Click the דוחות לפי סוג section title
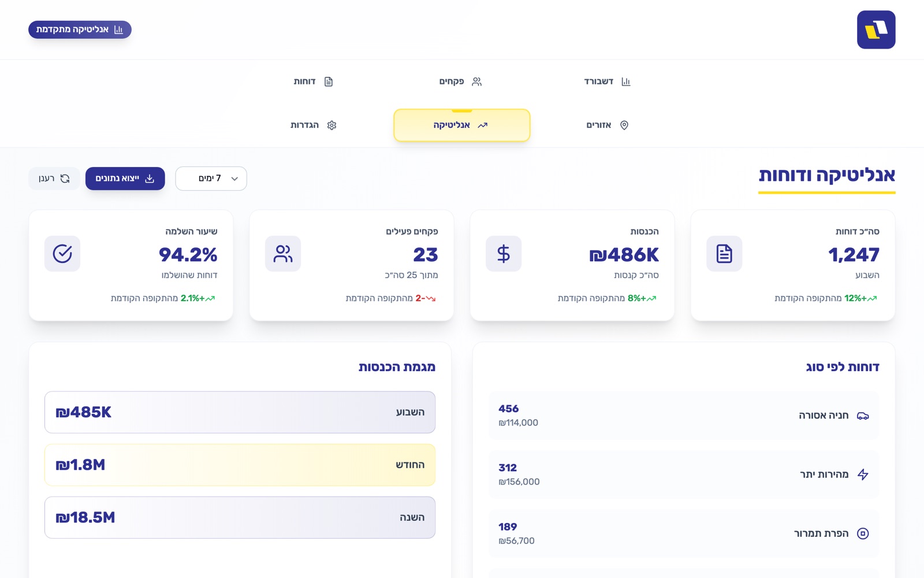Image resolution: width=924 pixels, height=578 pixels. [x=843, y=367]
